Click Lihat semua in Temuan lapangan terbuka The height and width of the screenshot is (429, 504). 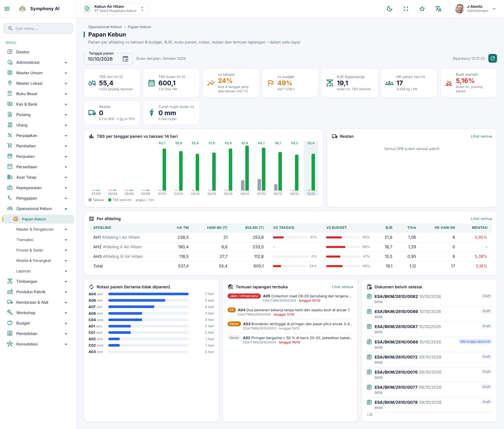(x=343, y=287)
